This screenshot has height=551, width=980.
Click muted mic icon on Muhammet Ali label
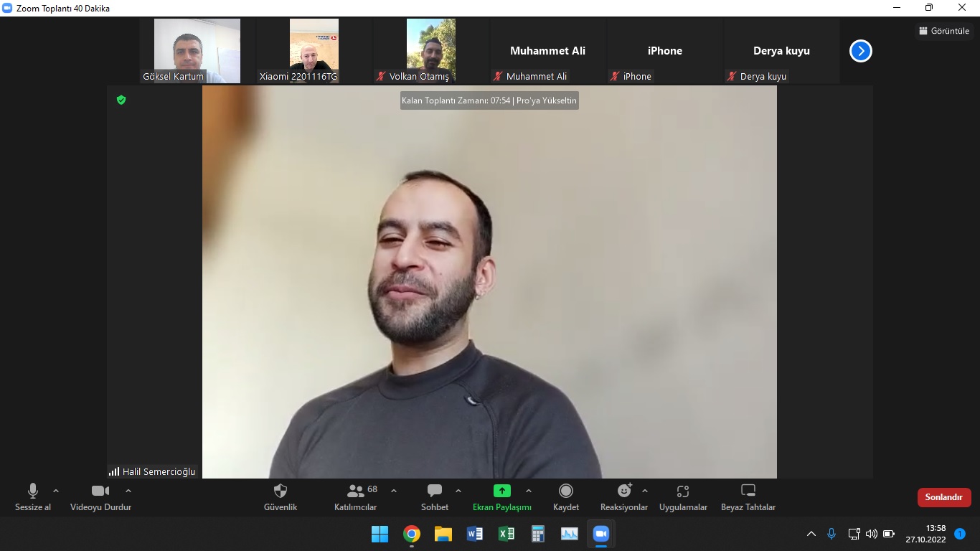pos(498,76)
